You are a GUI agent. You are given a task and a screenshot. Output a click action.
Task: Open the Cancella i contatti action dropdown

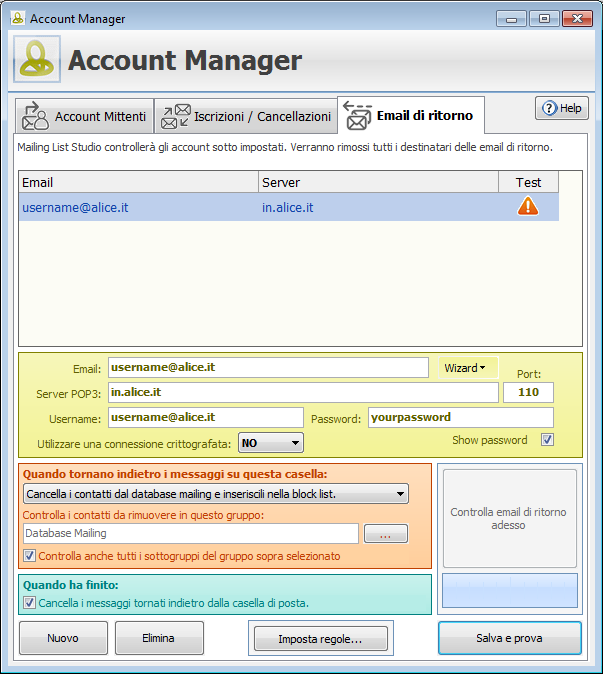coord(215,493)
